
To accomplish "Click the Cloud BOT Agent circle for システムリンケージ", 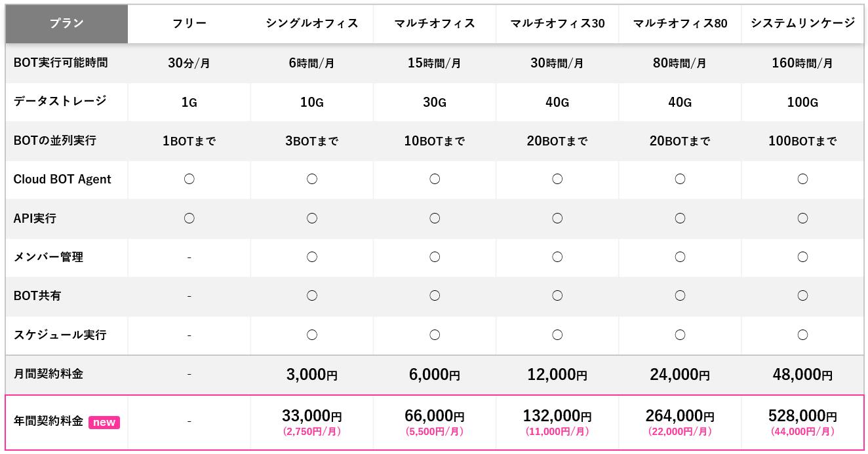I will 802,179.
